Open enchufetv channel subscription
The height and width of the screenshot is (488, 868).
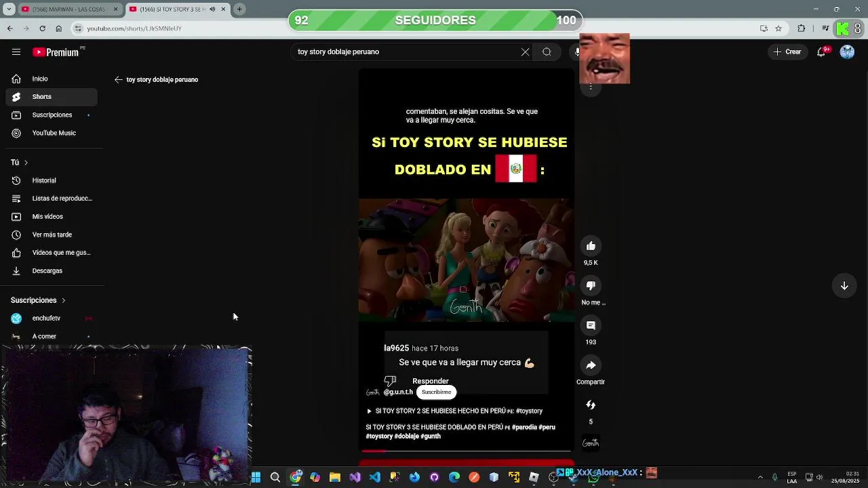(x=52, y=319)
